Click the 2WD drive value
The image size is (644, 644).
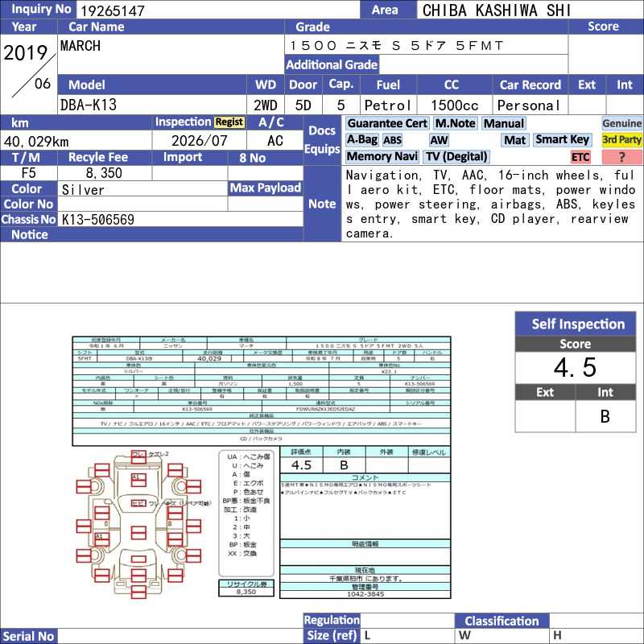click(266, 105)
